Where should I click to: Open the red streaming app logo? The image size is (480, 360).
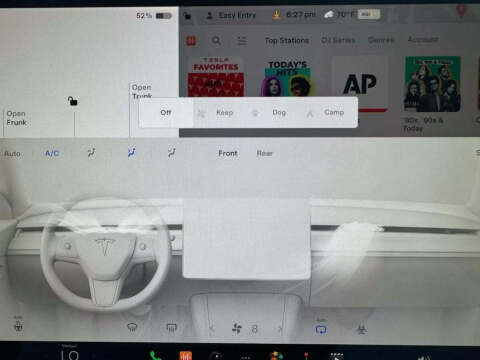pyautogui.click(x=191, y=41)
